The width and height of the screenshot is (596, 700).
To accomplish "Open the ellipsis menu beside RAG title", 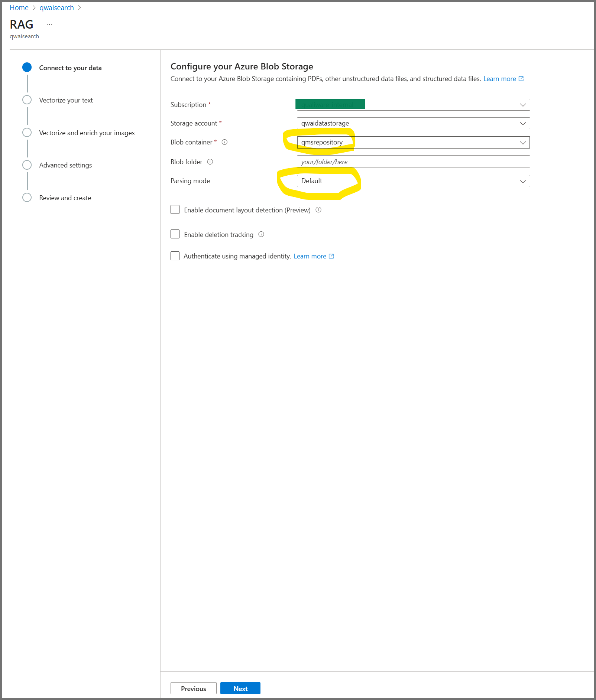I will pos(49,25).
